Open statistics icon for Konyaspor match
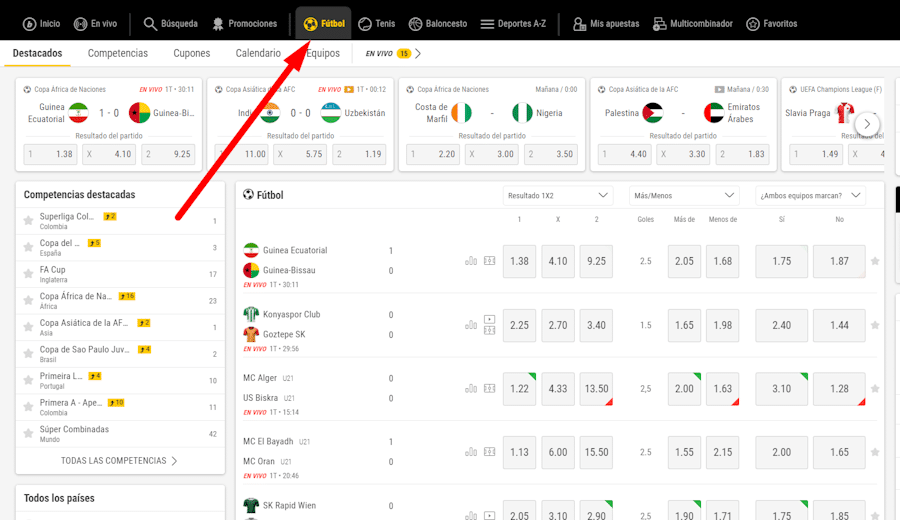The width and height of the screenshot is (900, 520). 471,325
